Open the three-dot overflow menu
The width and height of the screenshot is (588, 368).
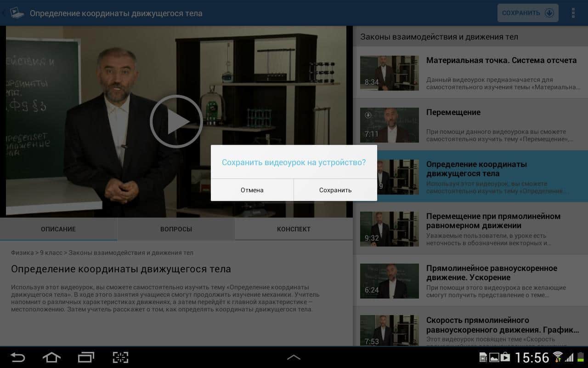(573, 13)
